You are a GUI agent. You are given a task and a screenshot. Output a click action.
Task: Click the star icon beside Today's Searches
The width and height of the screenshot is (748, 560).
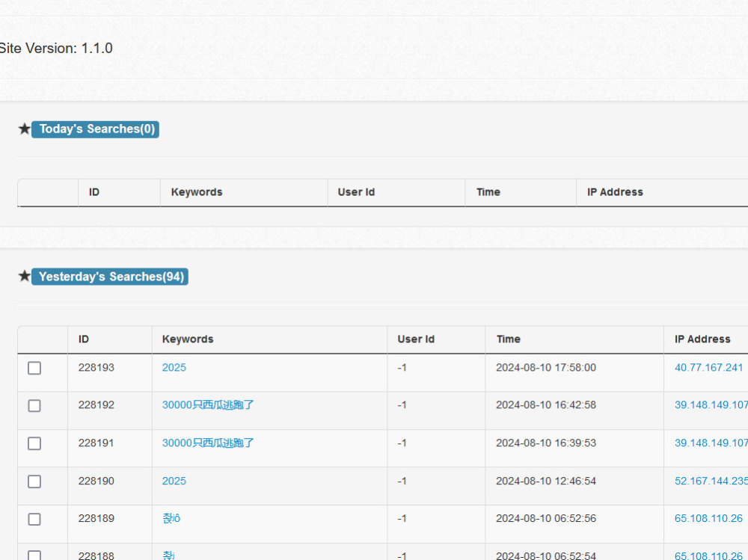(24, 129)
